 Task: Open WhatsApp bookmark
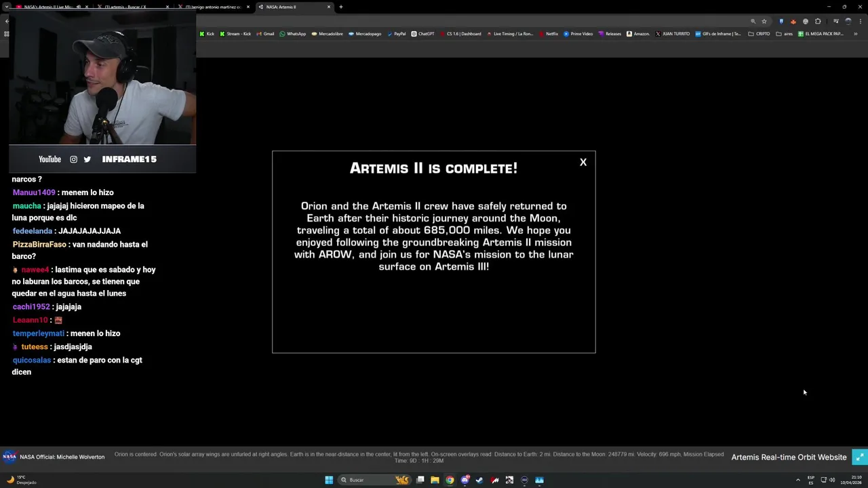click(x=292, y=34)
